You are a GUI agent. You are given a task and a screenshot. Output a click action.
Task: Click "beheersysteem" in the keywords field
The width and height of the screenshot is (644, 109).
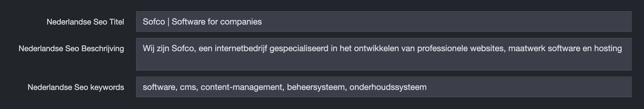coord(316,87)
